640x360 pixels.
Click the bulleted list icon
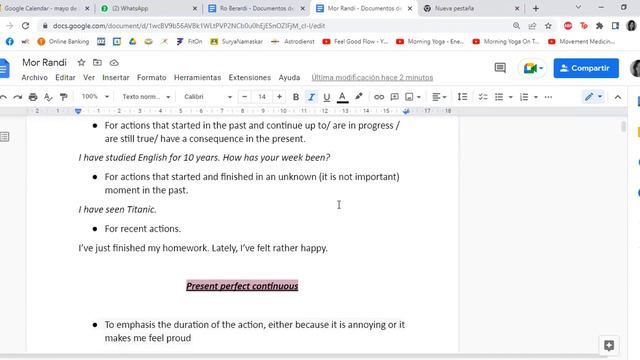499,97
